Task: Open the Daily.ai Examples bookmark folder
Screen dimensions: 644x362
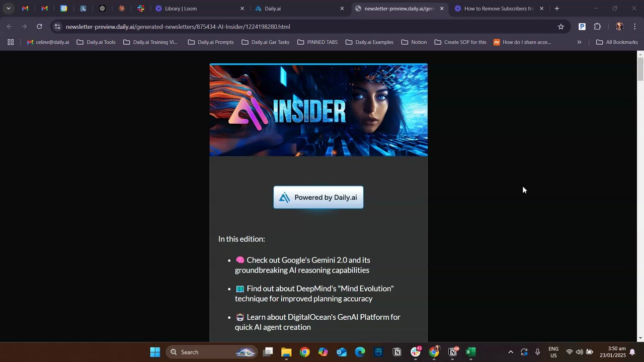Action: 369,42
